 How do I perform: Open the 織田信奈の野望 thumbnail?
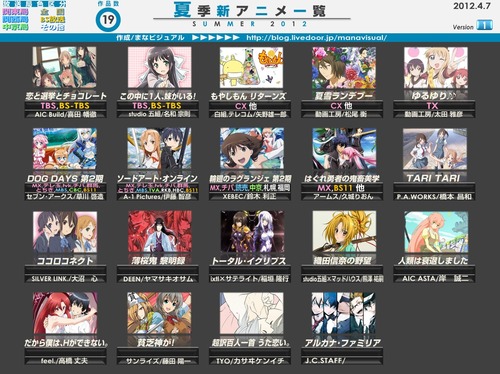coord(344,232)
